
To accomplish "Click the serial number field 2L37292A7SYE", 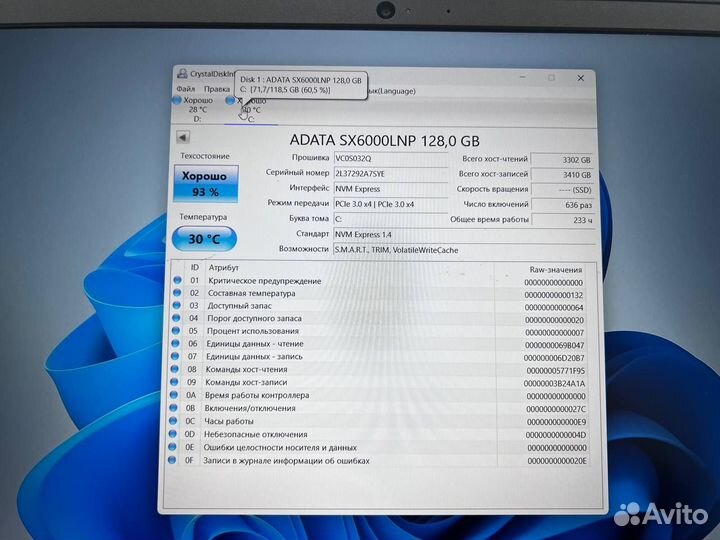I will 390,174.
